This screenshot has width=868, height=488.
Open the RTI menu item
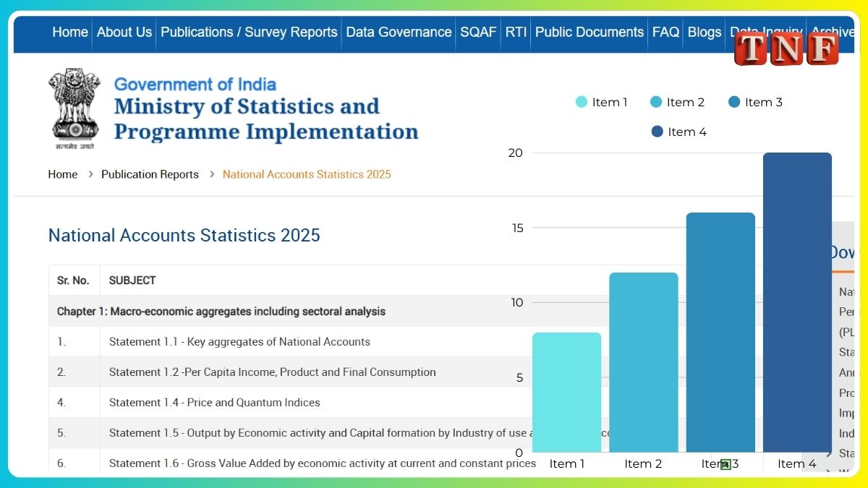click(516, 33)
